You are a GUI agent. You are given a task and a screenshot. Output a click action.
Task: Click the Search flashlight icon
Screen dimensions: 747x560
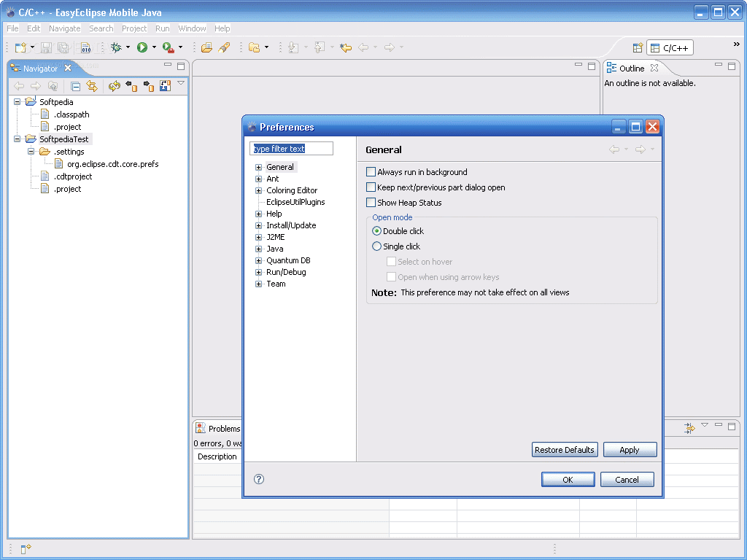coord(224,47)
